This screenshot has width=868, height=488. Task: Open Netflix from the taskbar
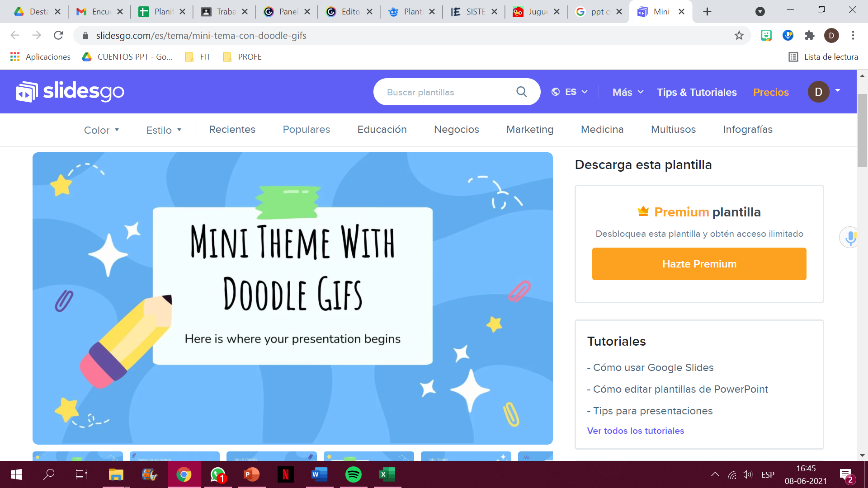point(285,474)
